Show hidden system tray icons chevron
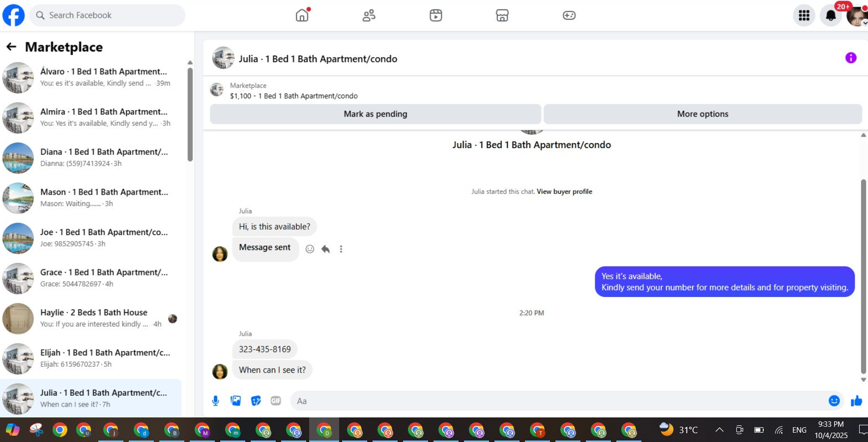 720,430
